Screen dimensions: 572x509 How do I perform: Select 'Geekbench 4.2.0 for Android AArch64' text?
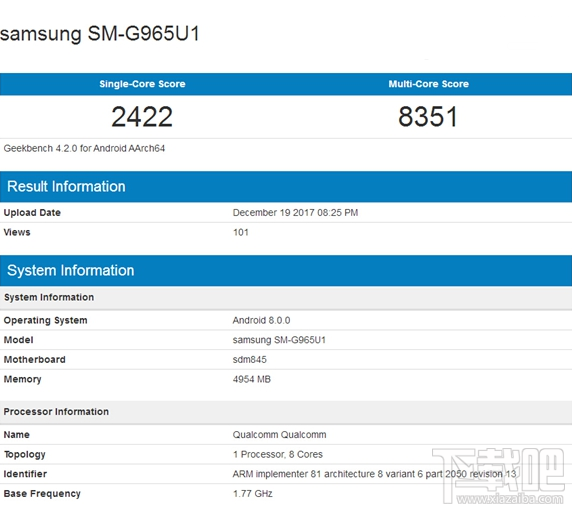click(84, 149)
